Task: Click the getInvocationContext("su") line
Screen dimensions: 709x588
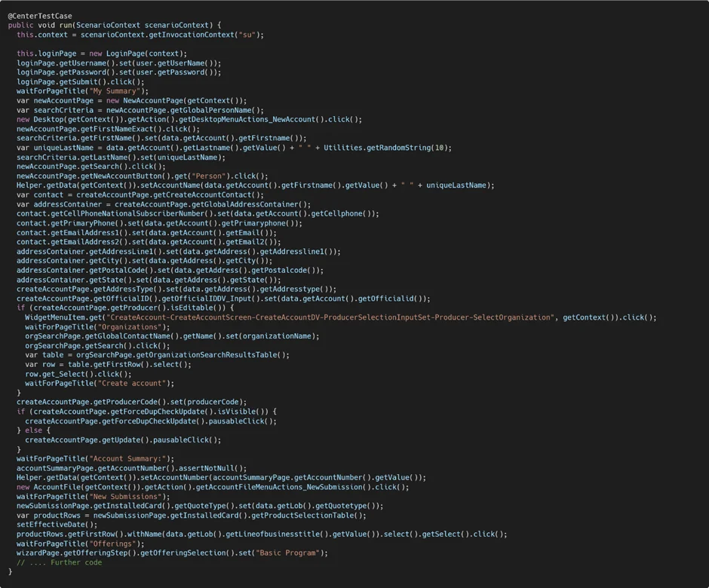Action: click(x=140, y=35)
